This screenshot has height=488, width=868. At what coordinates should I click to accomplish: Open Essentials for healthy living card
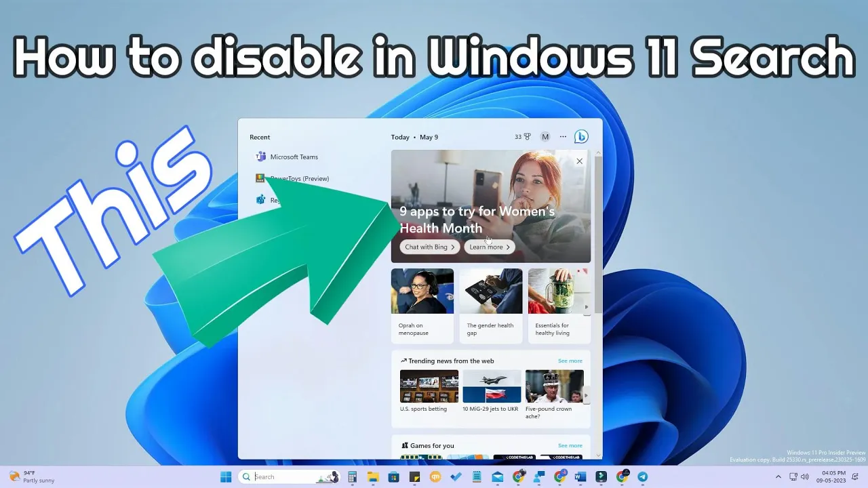(559, 306)
